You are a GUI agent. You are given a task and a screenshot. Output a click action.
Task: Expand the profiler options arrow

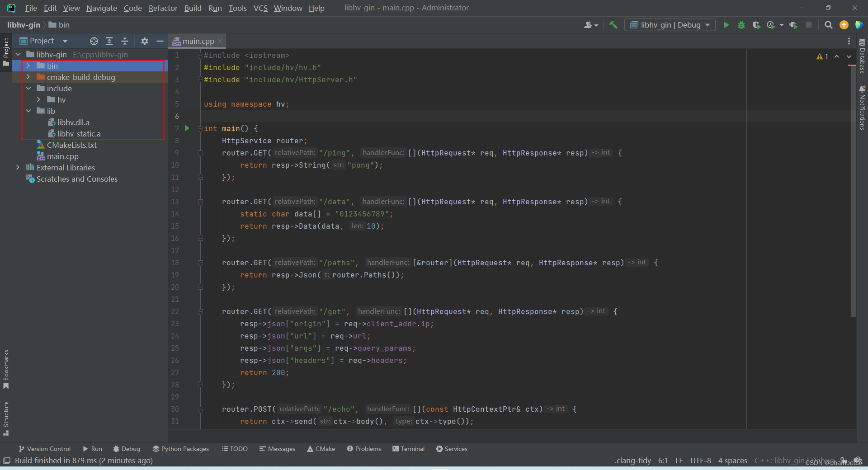781,25
